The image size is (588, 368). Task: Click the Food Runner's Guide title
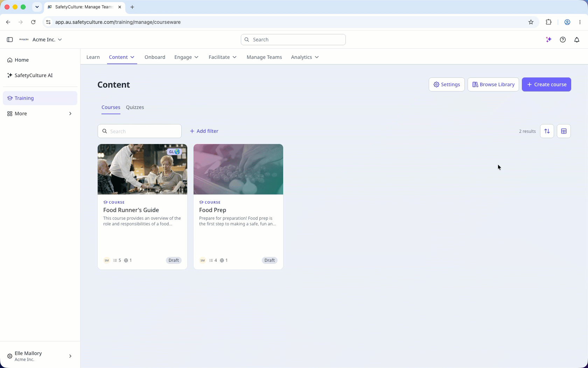131,210
